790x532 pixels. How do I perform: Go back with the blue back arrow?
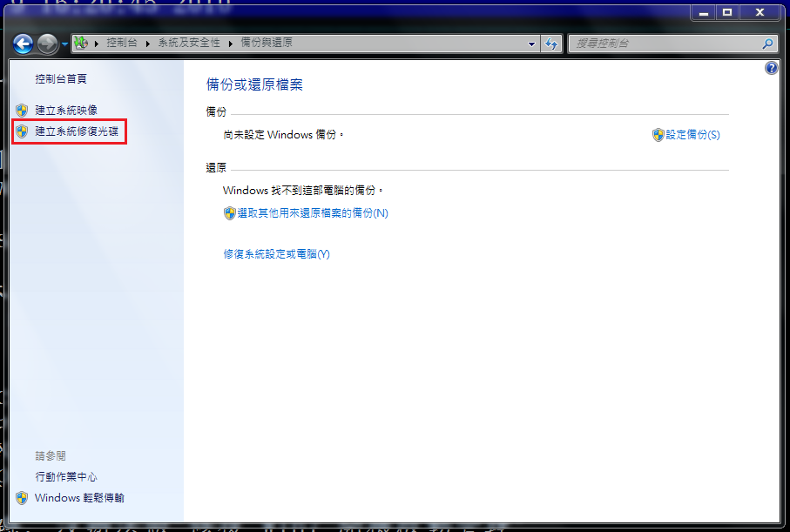[23, 44]
